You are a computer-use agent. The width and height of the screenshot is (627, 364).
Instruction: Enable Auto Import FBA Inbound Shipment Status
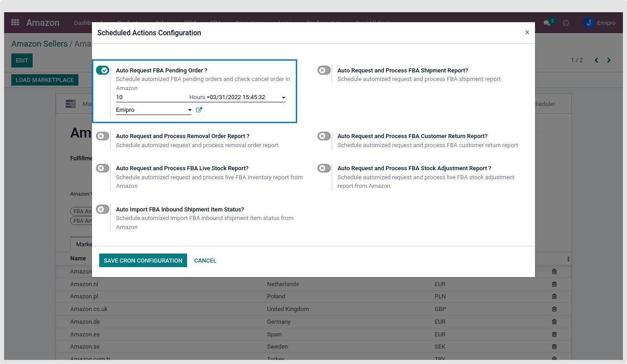[x=102, y=210]
